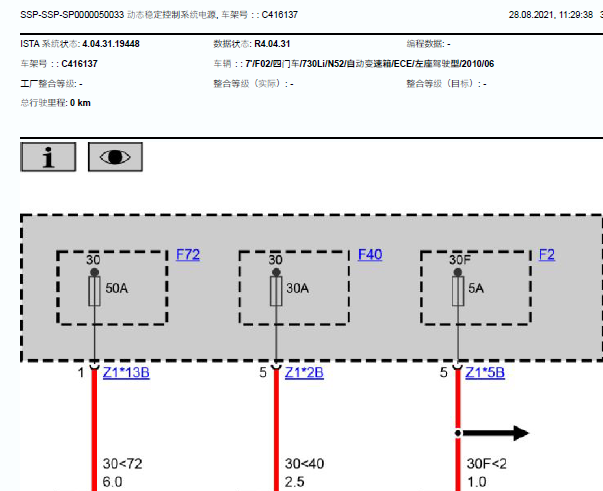The image size is (603, 491).
Task: Click the 50A fuse rating label
Action: coord(117,288)
